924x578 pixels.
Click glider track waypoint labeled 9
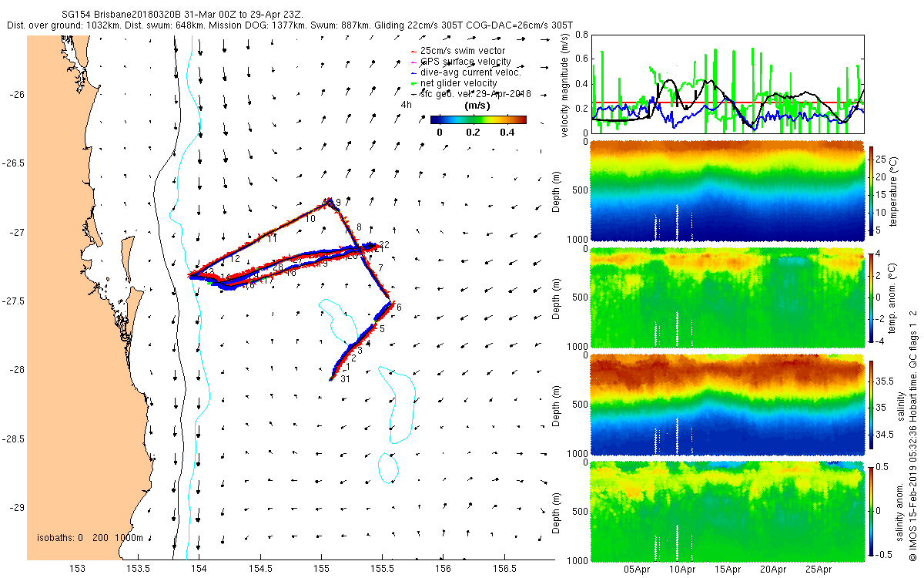tap(337, 202)
